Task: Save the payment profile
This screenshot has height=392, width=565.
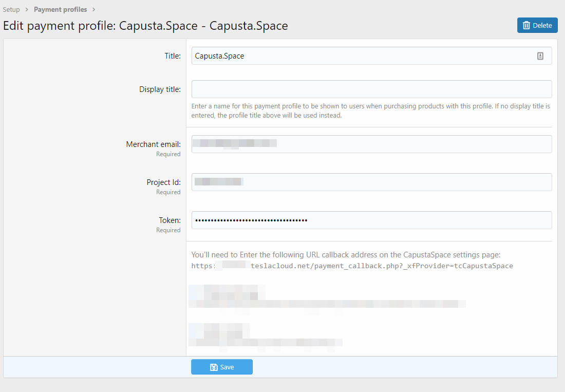Action: click(222, 367)
